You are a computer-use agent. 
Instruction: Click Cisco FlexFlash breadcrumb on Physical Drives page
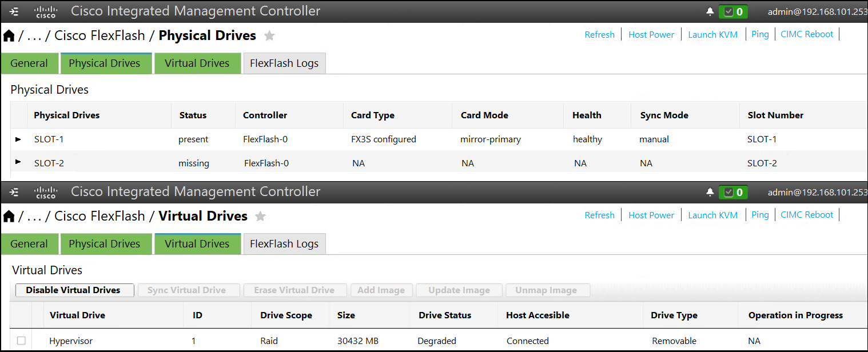pyautogui.click(x=99, y=36)
